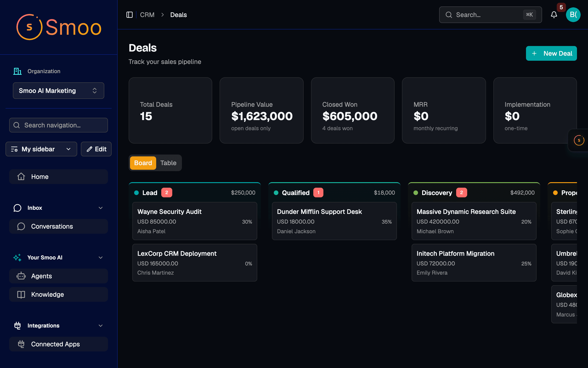Focus the top Search field
Image resolution: width=588 pixels, height=368 pixels.
[490, 15]
